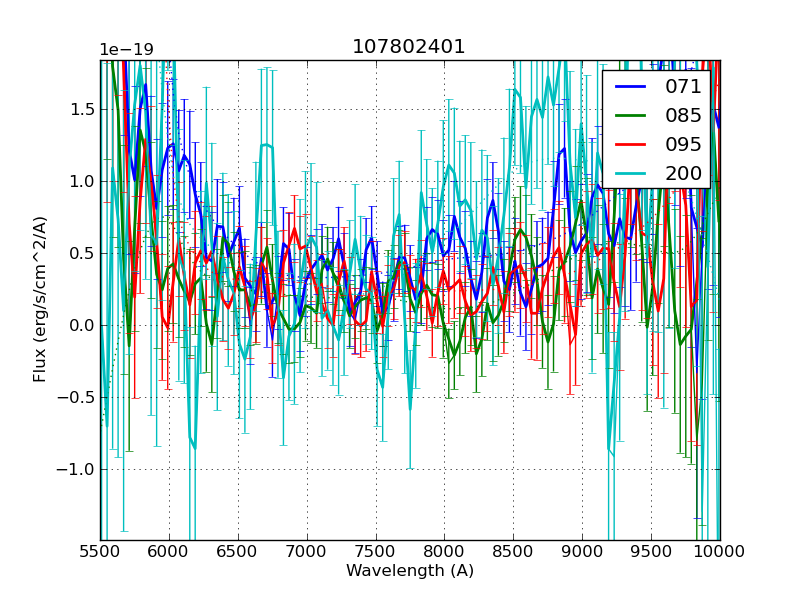The width and height of the screenshot is (800, 600).
Task: Click the 8500 x-axis tick label
Action: (x=513, y=551)
